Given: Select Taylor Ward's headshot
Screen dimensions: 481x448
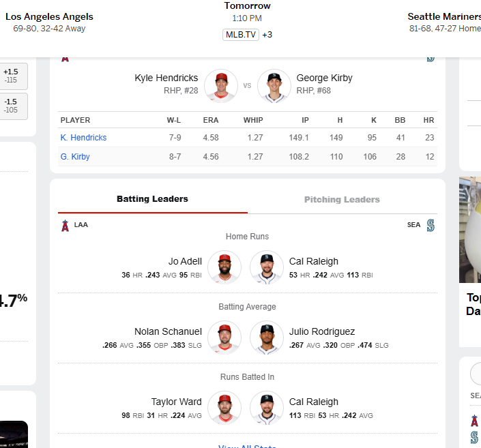Looking at the screenshot, I should 224,408.
